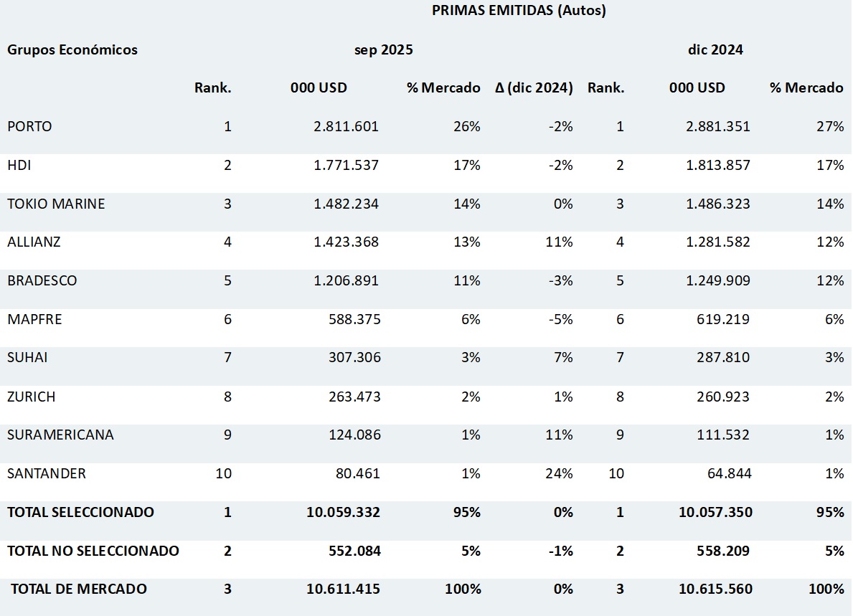Image resolution: width=853 pixels, height=616 pixels.
Task: Select the Δ (dic 2024) column header
Action: click(x=534, y=88)
